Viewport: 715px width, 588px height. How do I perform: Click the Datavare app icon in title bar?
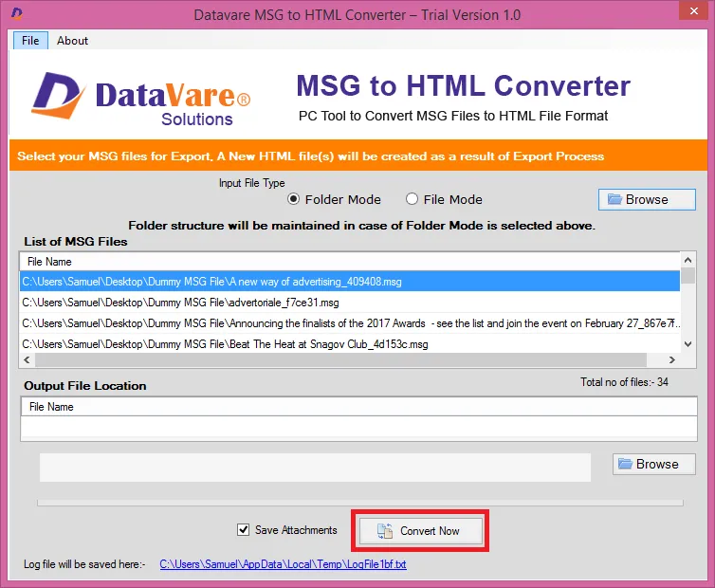click(17, 14)
